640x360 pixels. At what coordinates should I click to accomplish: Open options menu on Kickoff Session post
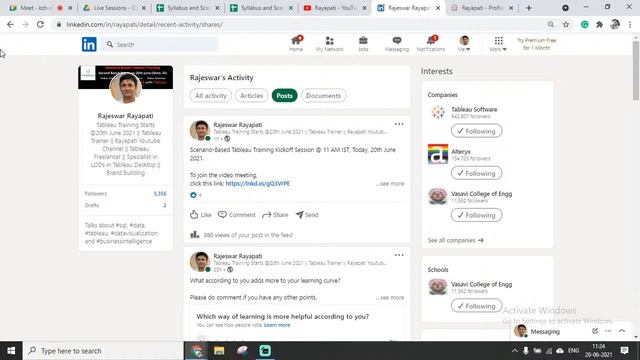click(x=399, y=124)
